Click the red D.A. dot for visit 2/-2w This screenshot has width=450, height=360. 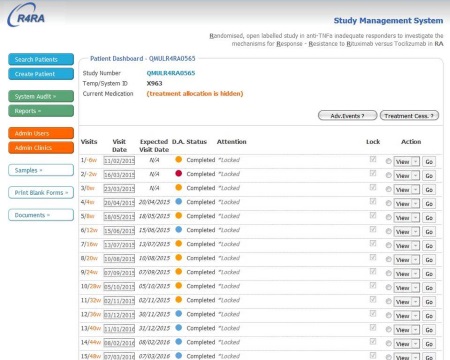tap(179, 173)
